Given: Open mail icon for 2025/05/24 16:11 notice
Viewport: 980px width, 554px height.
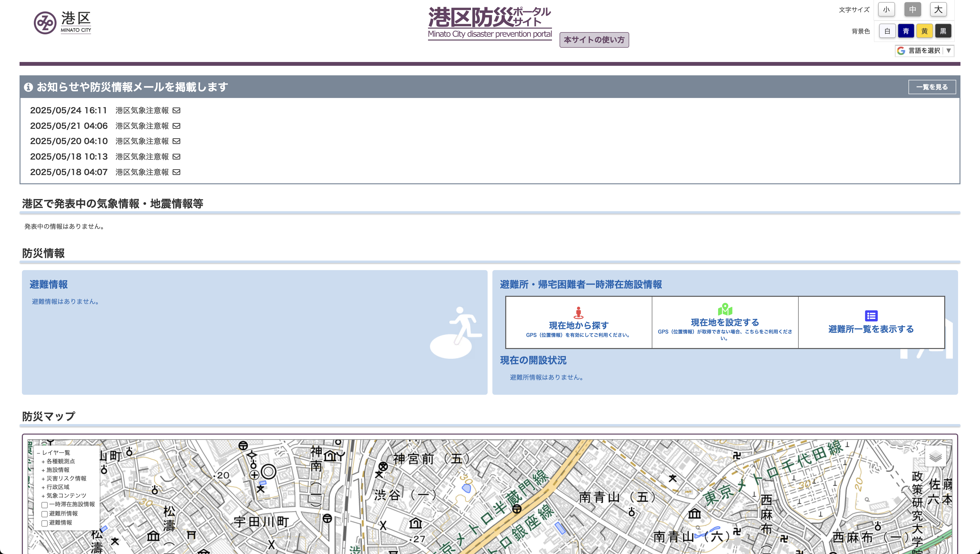Looking at the screenshot, I should (x=176, y=110).
